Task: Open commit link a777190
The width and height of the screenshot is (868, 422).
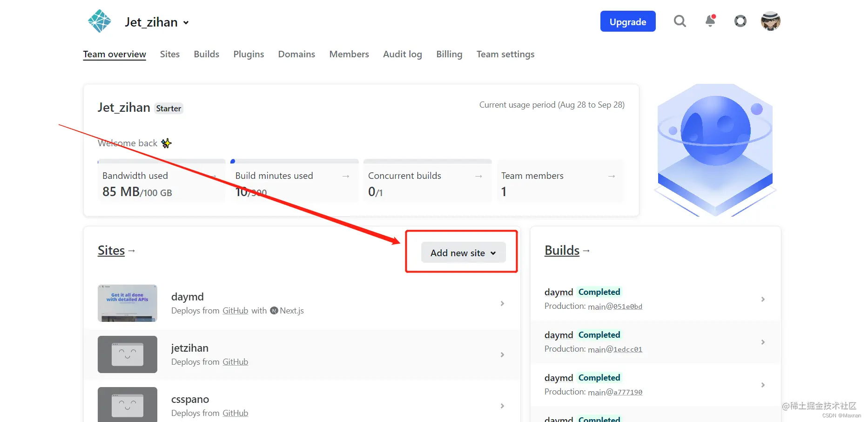Action: (628, 392)
